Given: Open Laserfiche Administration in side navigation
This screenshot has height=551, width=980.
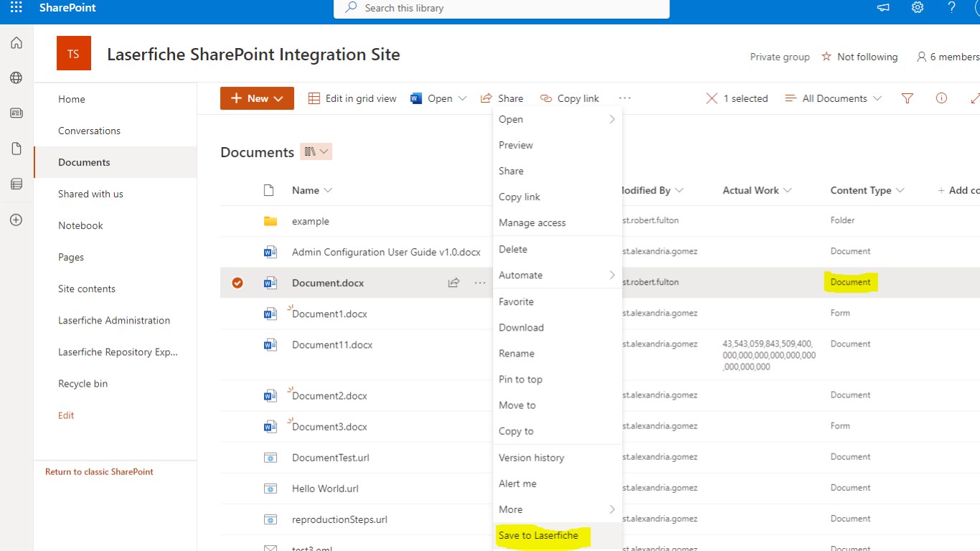Looking at the screenshot, I should pos(114,321).
